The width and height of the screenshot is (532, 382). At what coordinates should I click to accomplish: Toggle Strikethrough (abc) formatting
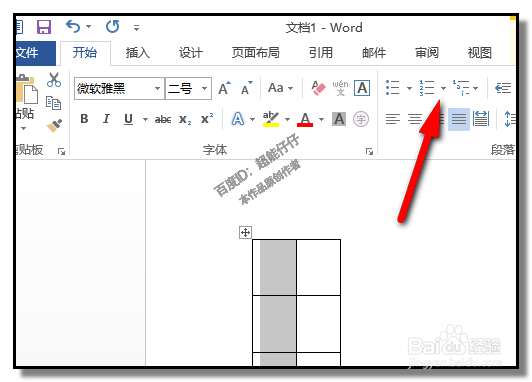pyautogui.click(x=163, y=119)
